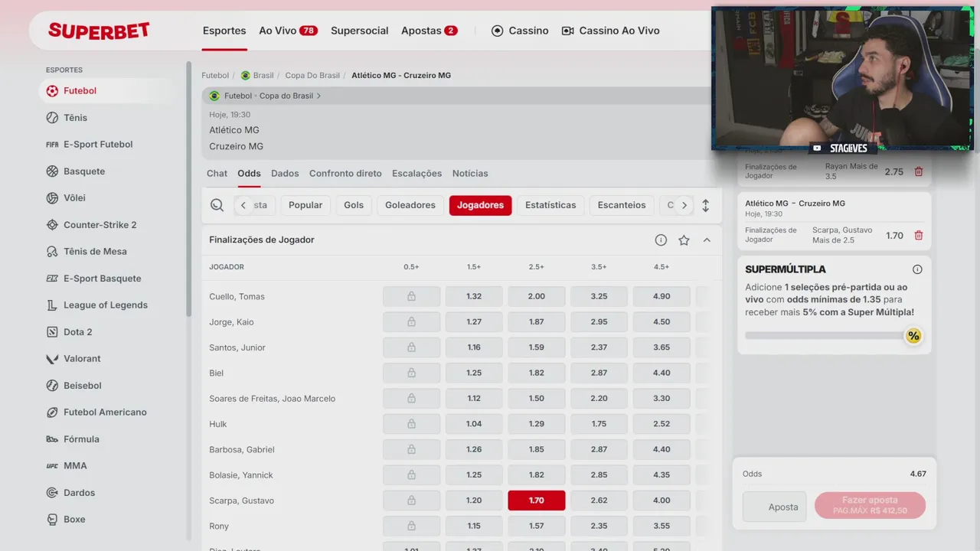Filter markets by Goleadores

pyautogui.click(x=410, y=205)
